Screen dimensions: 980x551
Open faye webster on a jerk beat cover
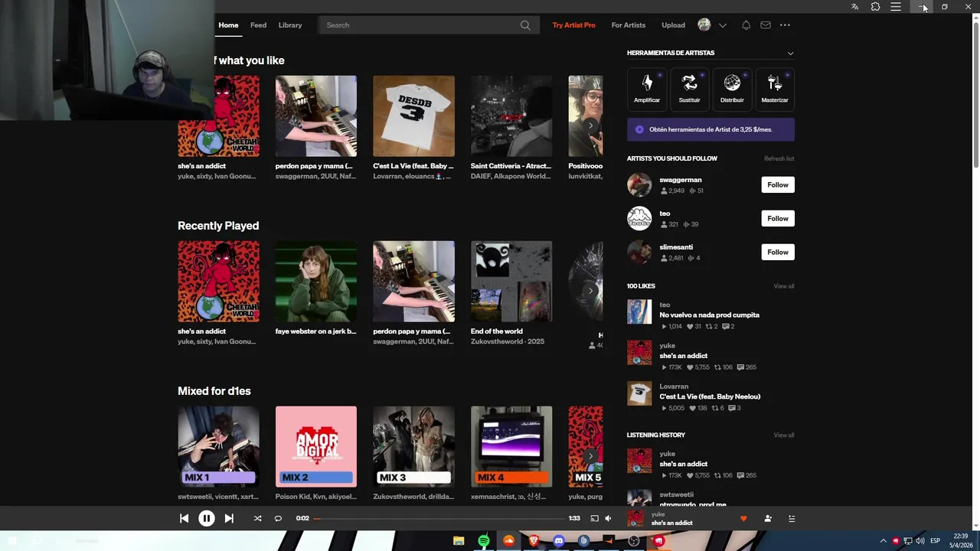(315, 282)
